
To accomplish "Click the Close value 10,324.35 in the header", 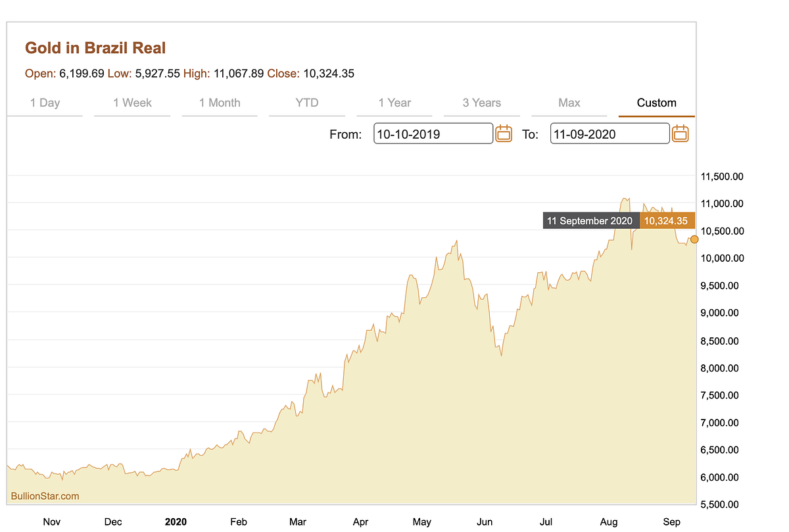I will click(329, 73).
